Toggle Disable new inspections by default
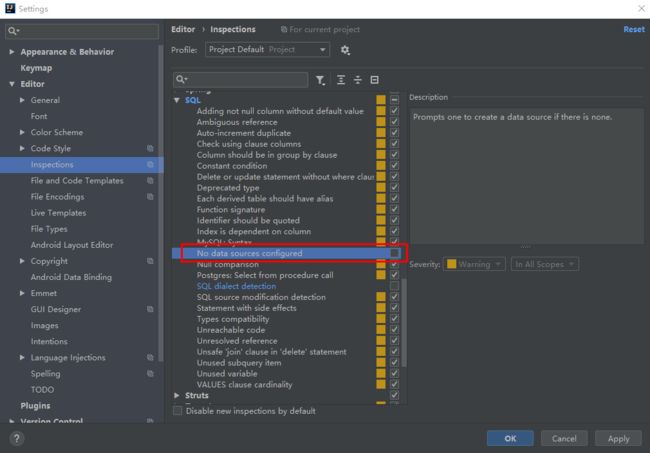The image size is (650, 453). point(179,411)
